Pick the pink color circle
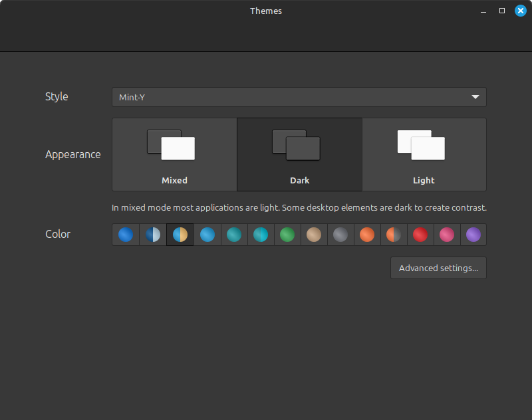The height and width of the screenshot is (420, 532). tap(447, 235)
